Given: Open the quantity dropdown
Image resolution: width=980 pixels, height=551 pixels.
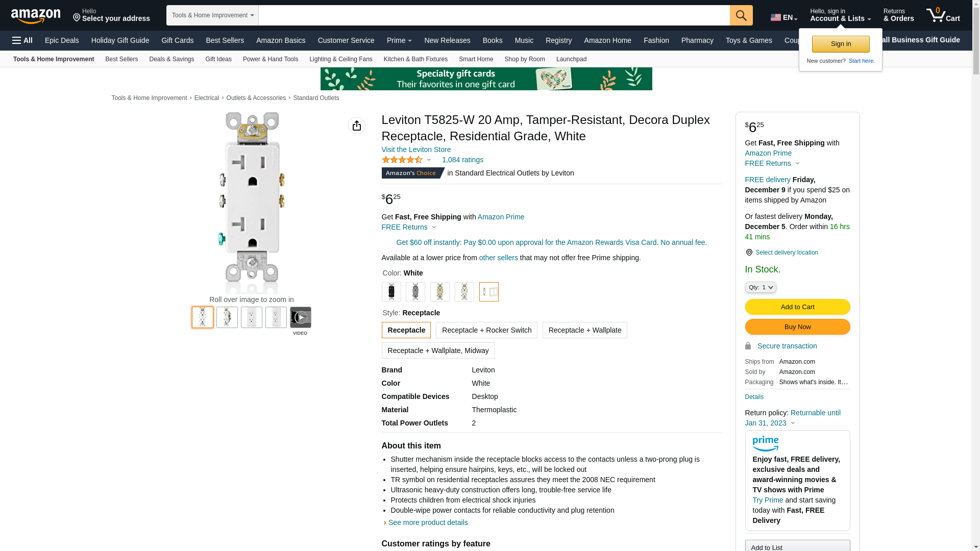Looking at the screenshot, I should pos(760,288).
